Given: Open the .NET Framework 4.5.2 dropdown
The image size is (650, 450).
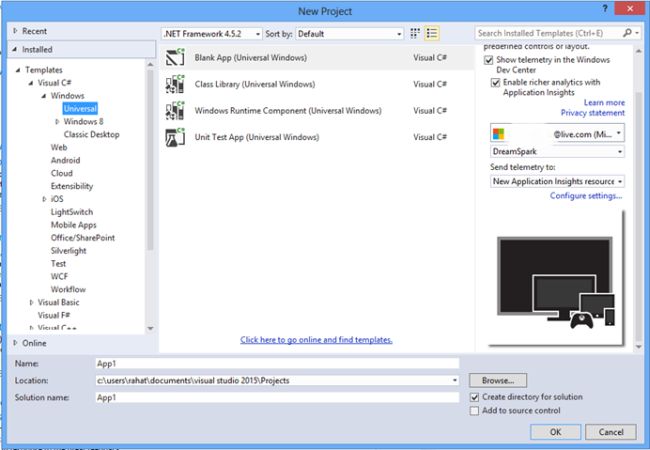Looking at the screenshot, I should click(212, 34).
